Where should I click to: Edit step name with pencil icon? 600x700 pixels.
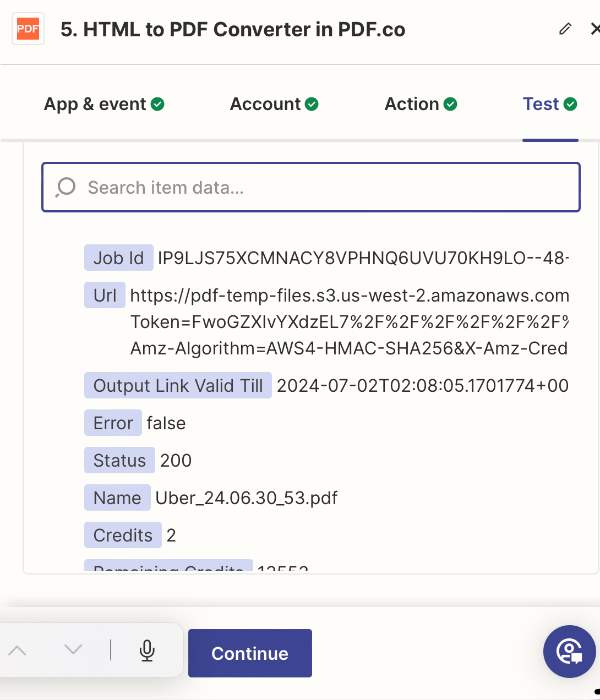coord(565,29)
